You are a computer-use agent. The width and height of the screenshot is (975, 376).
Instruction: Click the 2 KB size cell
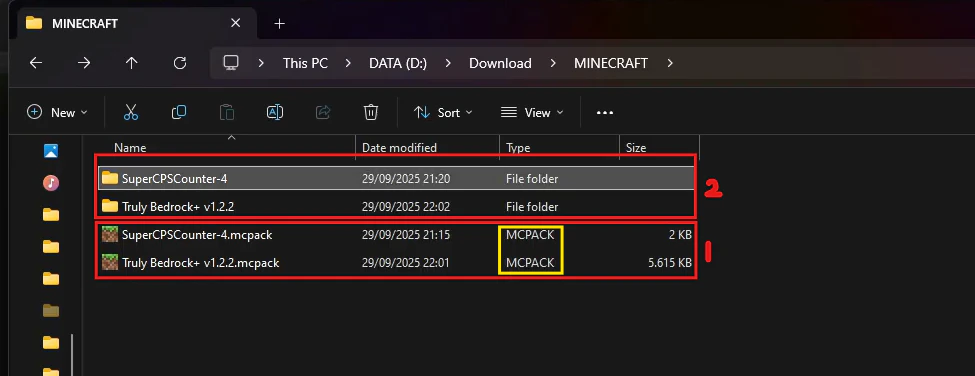680,235
